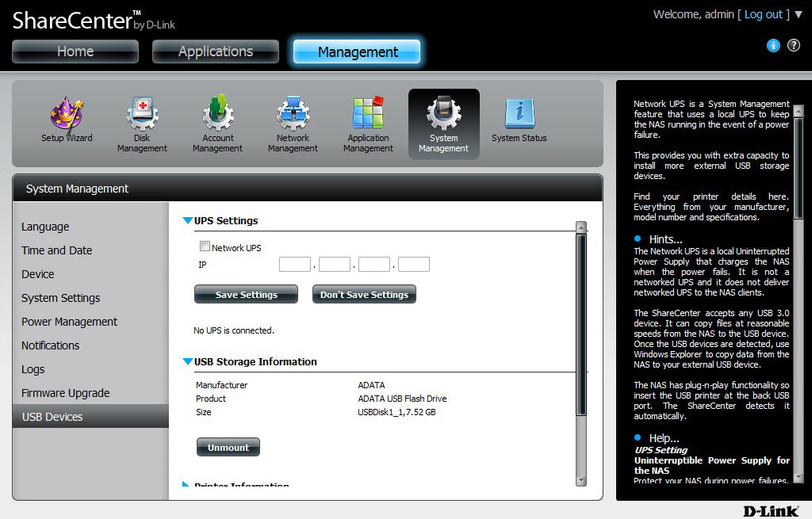Click the settings panel scrollbar thumb
The height and width of the screenshot is (519, 812).
pos(581,324)
